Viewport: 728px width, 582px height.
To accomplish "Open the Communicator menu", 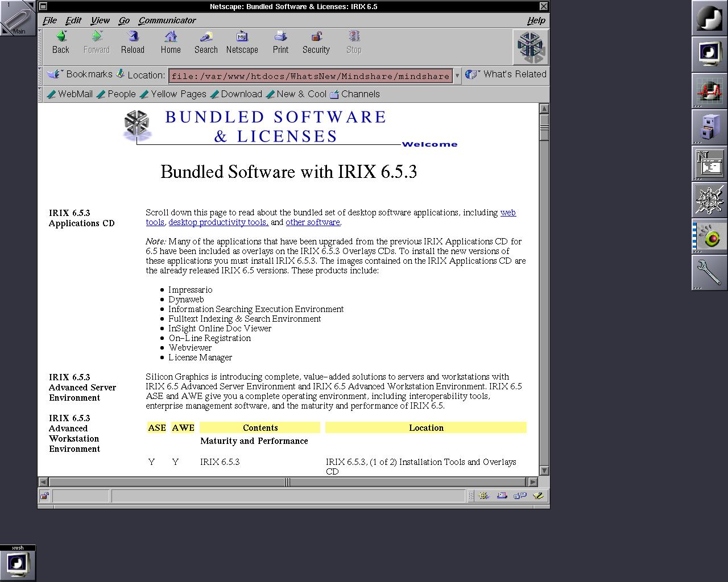I will (x=167, y=20).
